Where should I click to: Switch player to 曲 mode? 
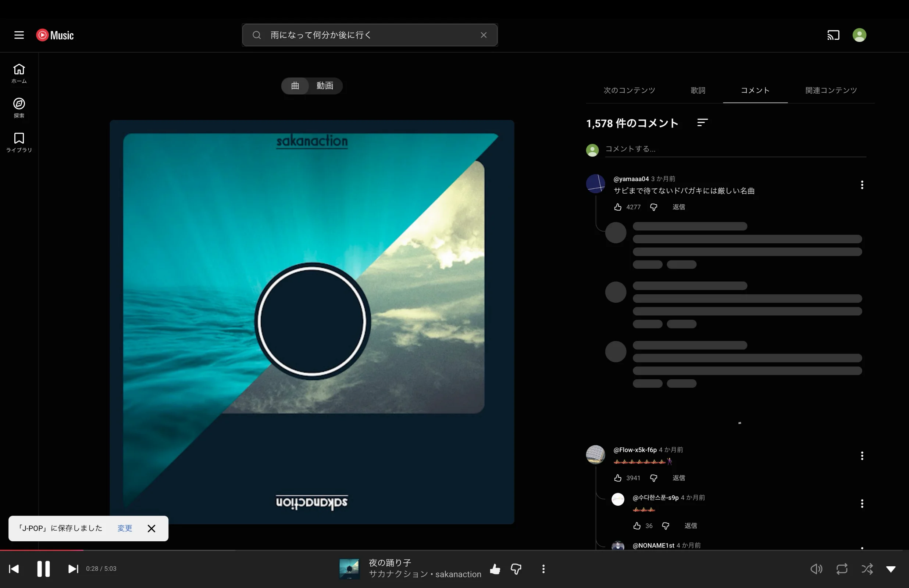tap(295, 86)
